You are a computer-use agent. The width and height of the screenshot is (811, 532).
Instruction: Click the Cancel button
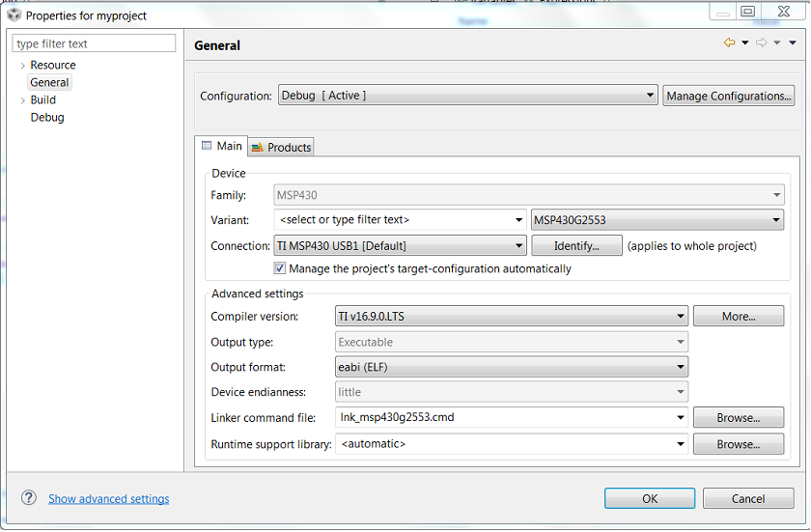tap(748, 498)
